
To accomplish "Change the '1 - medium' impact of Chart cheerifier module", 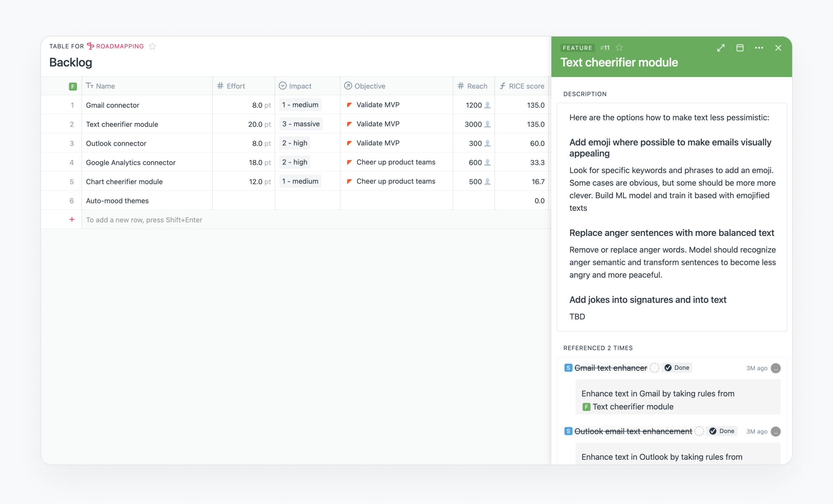I will click(300, 181).
